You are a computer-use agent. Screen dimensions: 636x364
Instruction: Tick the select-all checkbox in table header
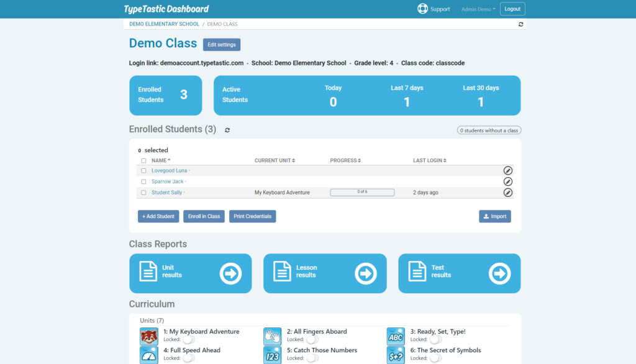[x=143, y=161]
